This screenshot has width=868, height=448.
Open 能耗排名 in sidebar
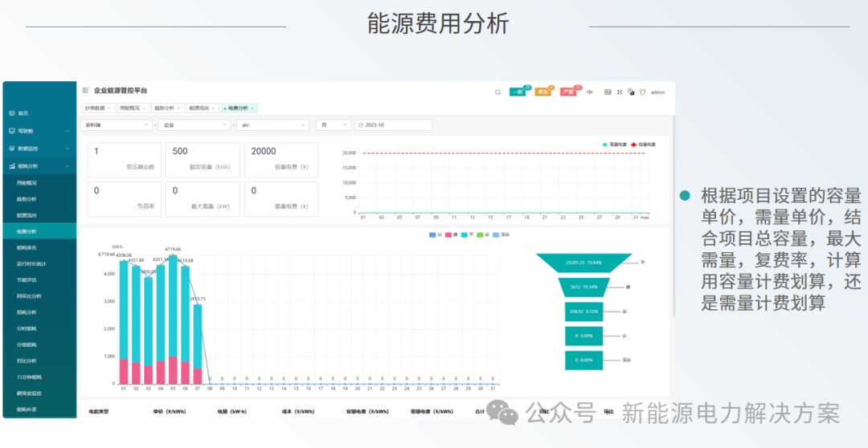pos(39,248)
